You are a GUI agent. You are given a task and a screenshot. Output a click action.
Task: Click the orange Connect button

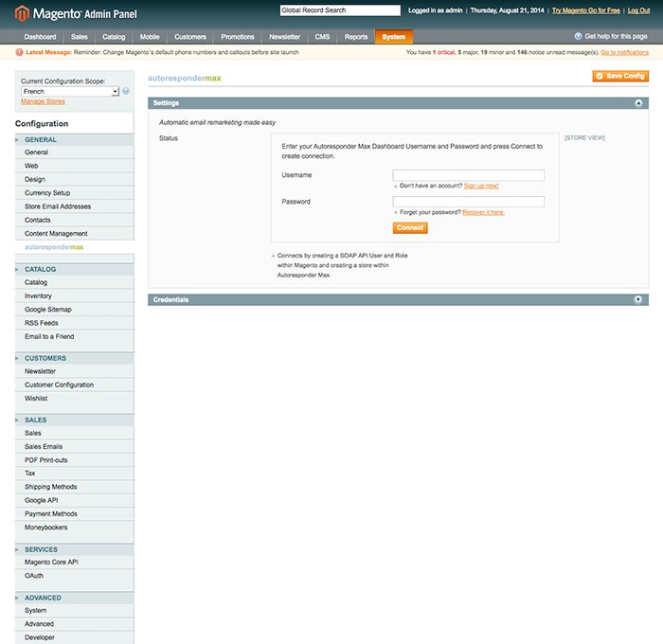tap(410, 228)
